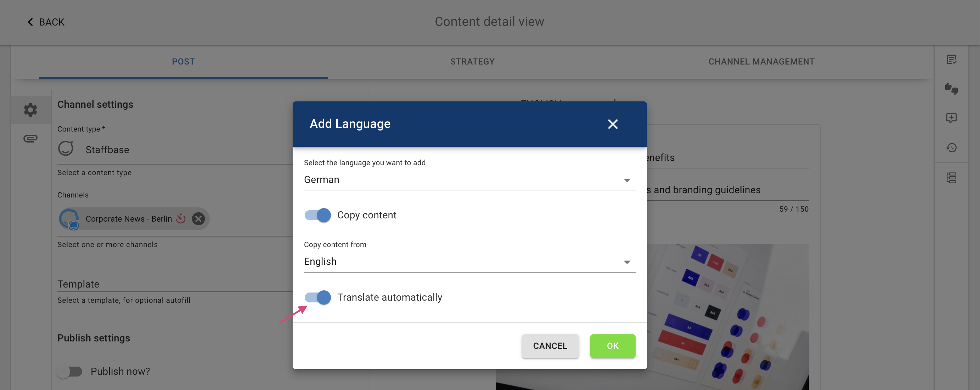Open the checklist notes icon in right sidebar
The width and height of the screenshot is (980, 390).
coord(951,60)
